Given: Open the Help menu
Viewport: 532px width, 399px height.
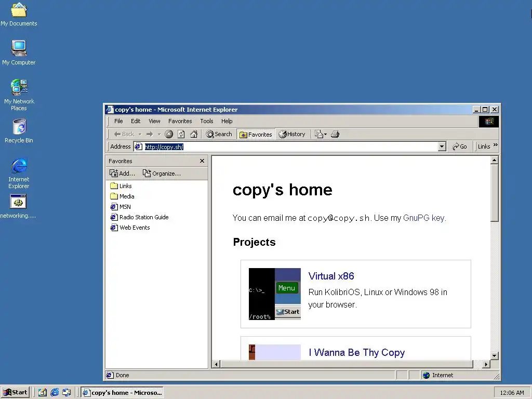Looking at the screenshot, I should click(227, 121).
